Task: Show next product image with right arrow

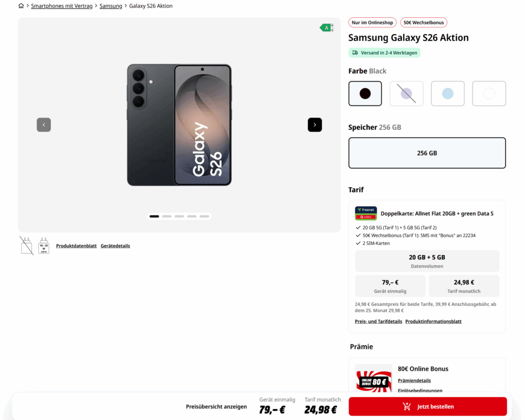Action: point(315,124)
